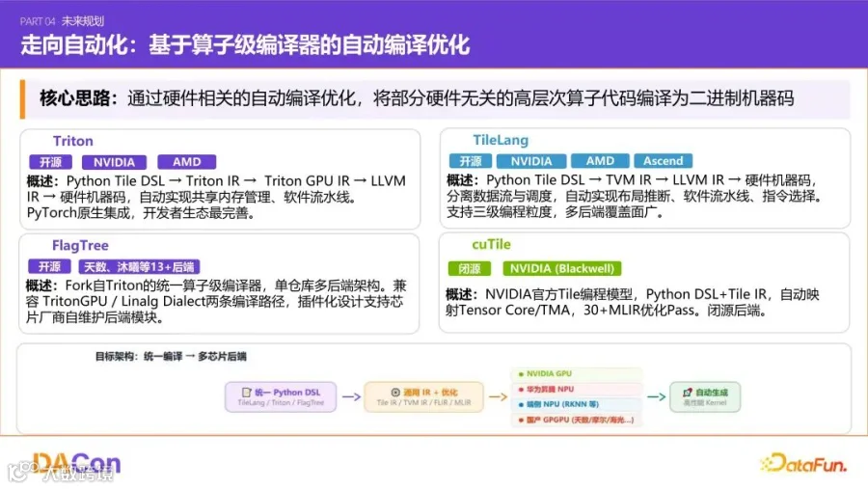
Task: Click the NVIDIA tag under Triton
Action: point(114,162)
